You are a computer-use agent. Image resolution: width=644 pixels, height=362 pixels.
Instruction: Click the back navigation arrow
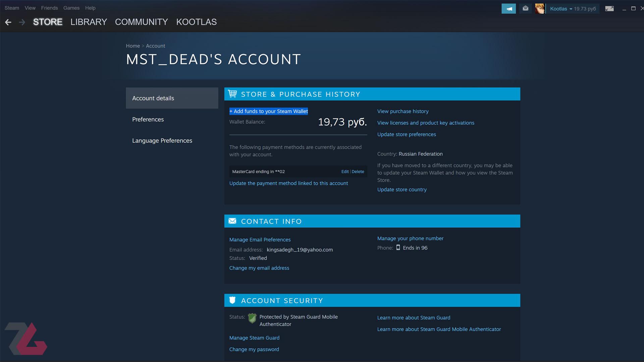pos(8,22)
